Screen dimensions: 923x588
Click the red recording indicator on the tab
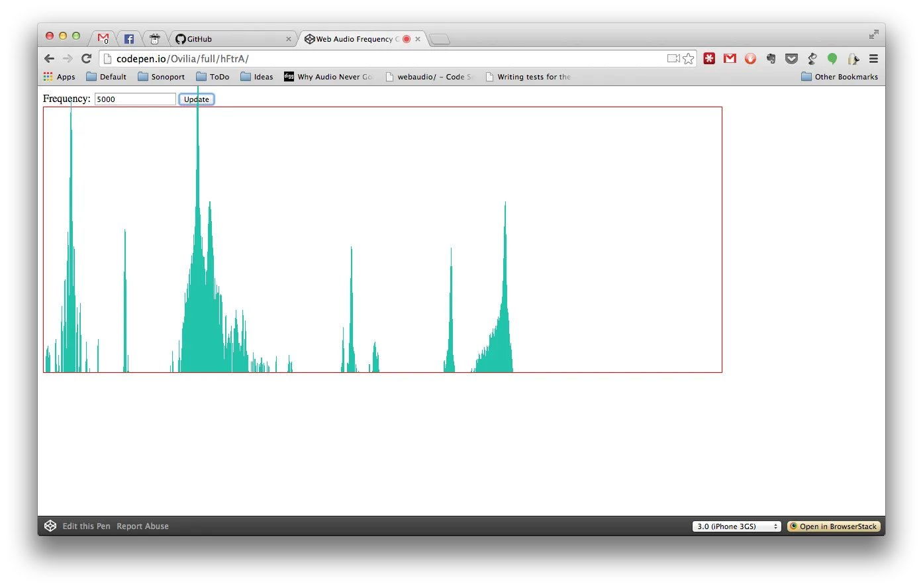407,39
